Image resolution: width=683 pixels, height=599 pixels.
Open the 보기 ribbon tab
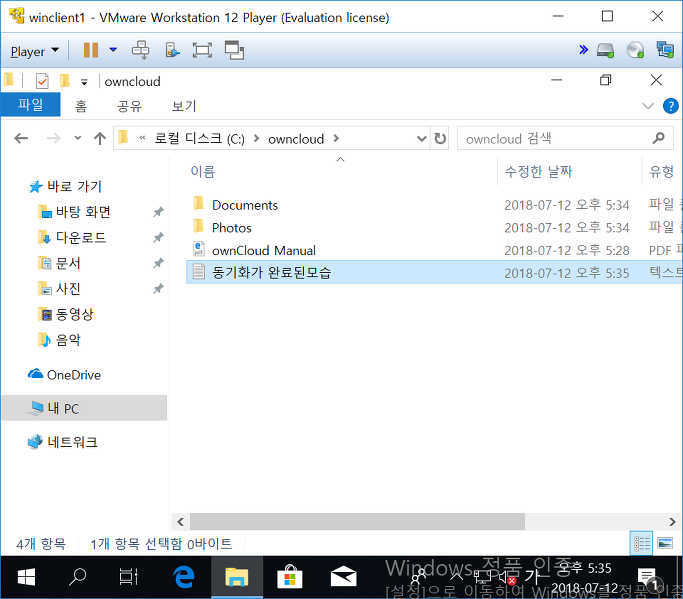point(184,106)
